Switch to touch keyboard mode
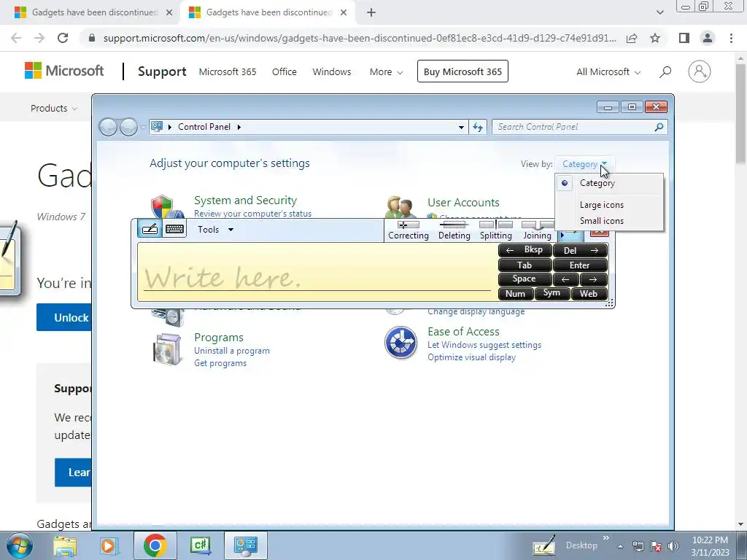The image size is (747, 560). [x=174, y=229]
